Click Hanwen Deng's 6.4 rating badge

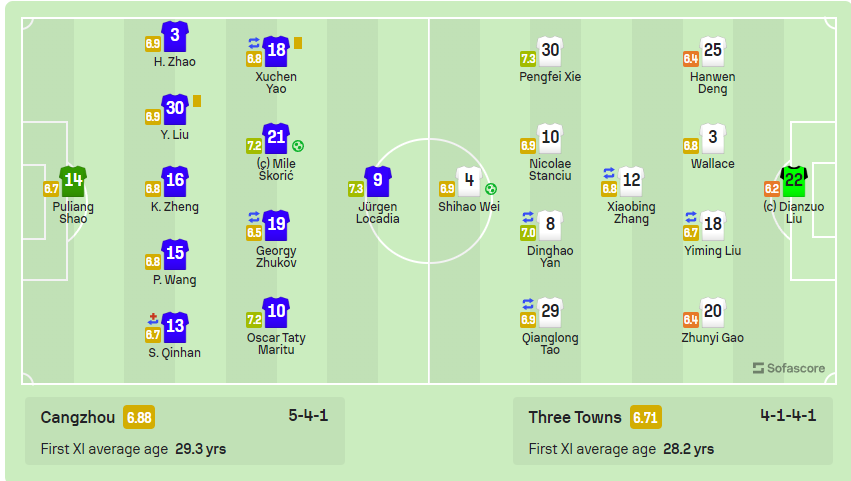[690, 59]
